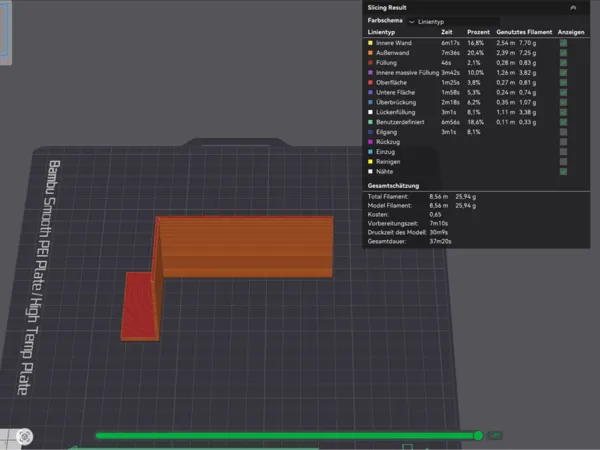Click the blue Überbrückung color swatch
Viewport: 600px width, 450px height.
(370, 103)
